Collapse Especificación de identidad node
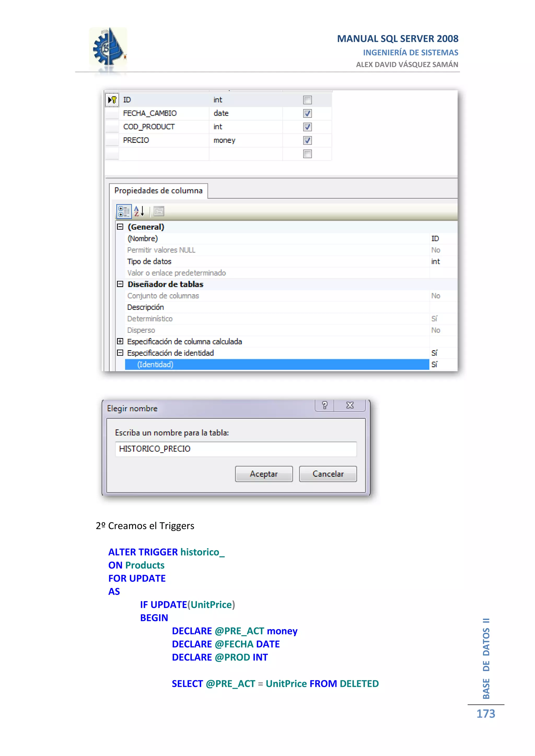 [120, 353]
